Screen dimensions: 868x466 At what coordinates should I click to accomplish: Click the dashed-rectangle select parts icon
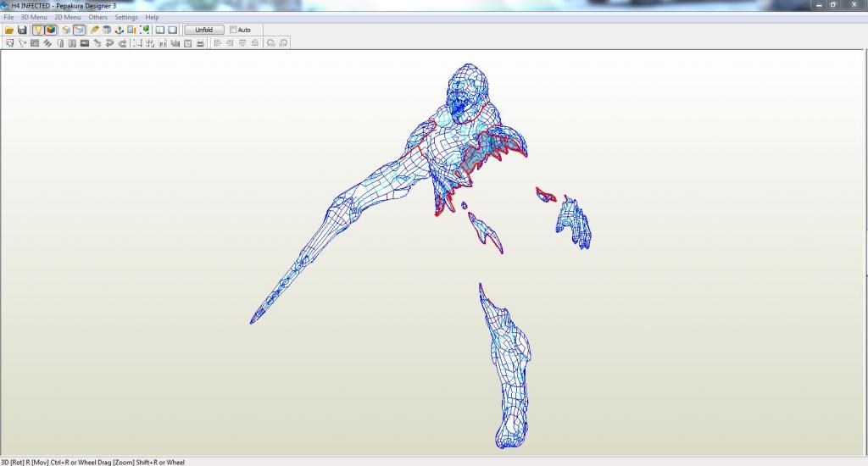point(137,43)
